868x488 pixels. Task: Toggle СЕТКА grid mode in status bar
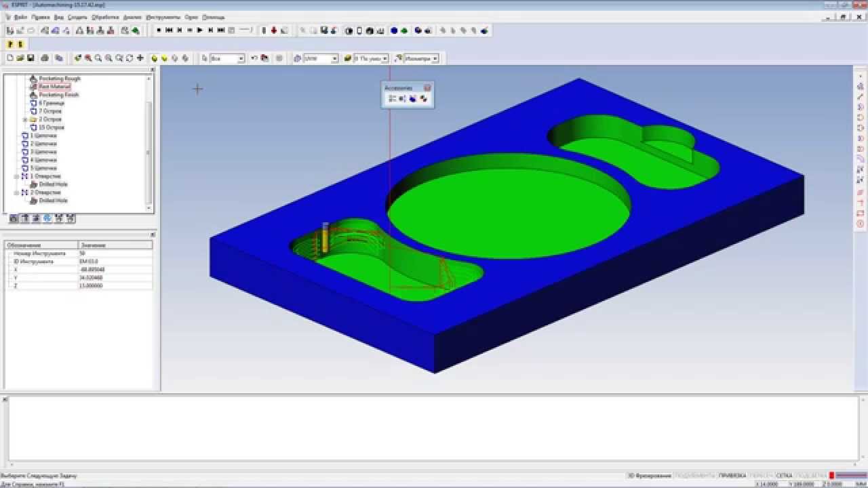coord(784,476)
